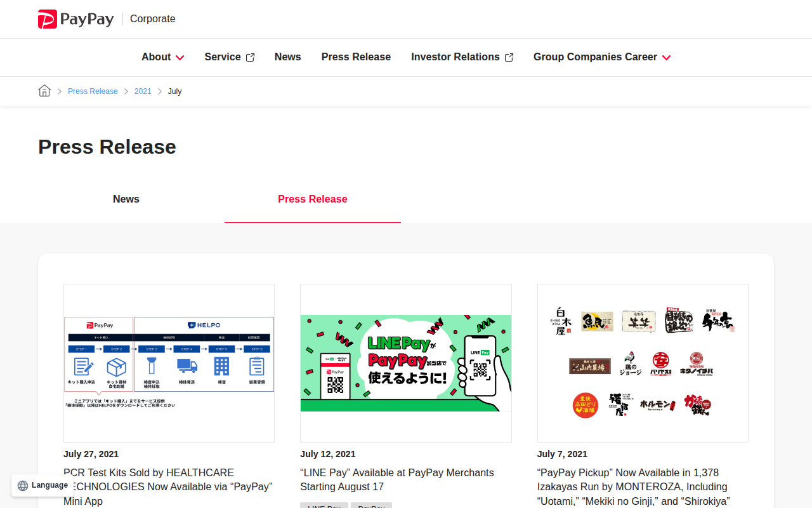Click the external link icon next to Service
The image size is (812, 508).
pos(250,57)
